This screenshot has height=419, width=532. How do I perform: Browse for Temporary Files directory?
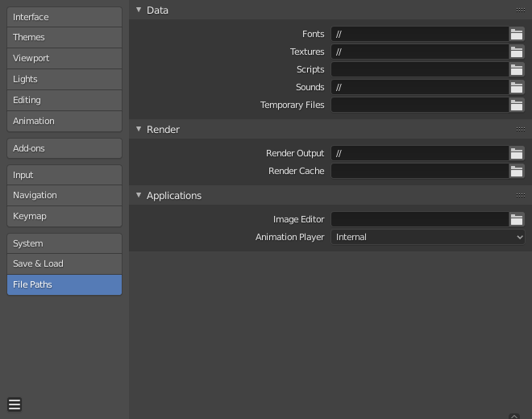517,105
